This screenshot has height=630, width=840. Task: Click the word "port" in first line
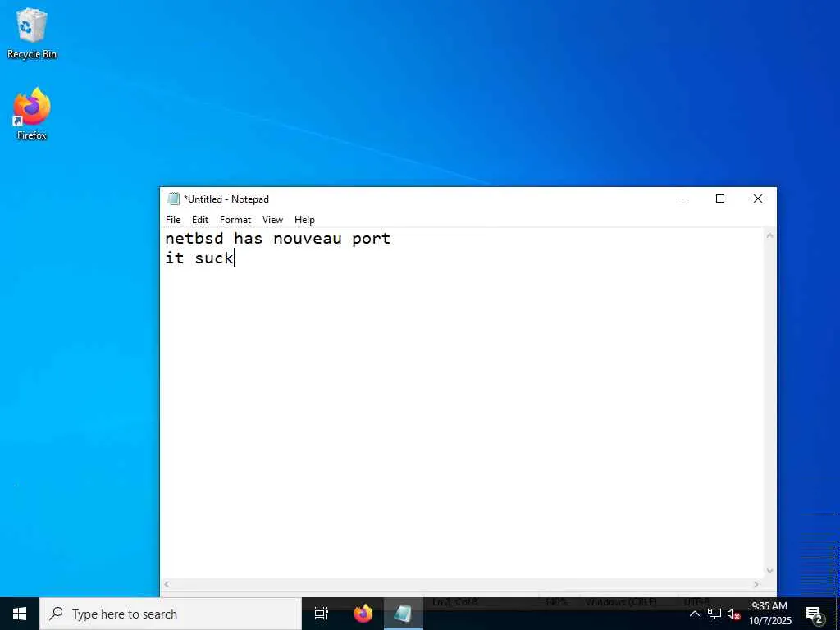coord(372,239)
